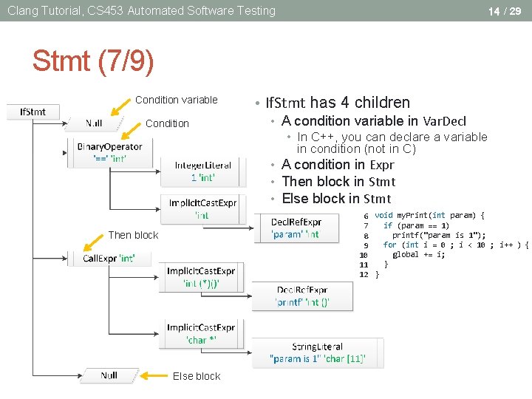
Task: Click the bullet "IfStmt has 4 children"
Action: coord(338,103)
